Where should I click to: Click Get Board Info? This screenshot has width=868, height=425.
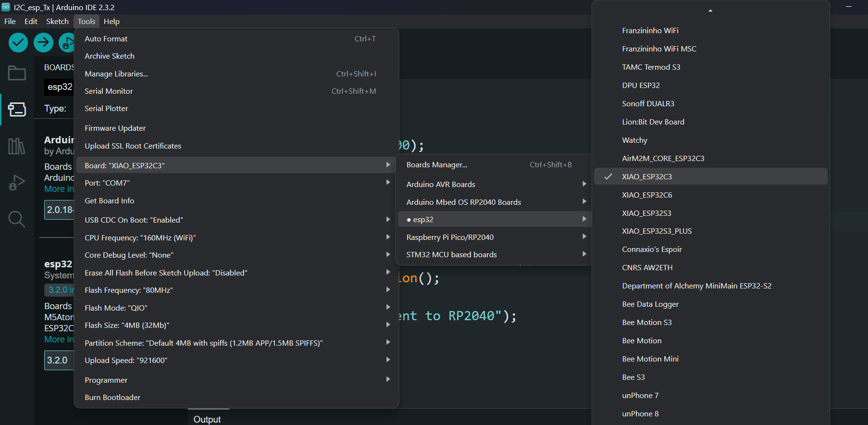coord(109,200)
